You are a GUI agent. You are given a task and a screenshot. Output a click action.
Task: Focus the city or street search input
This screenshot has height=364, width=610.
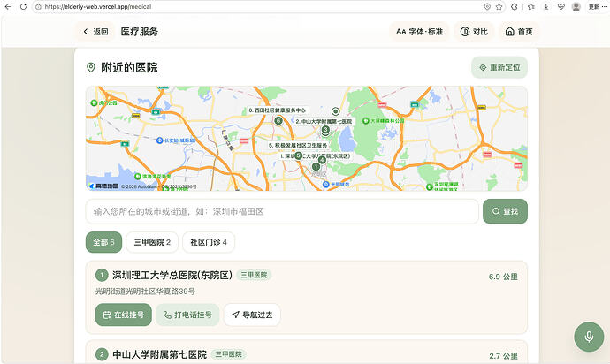[x=282, y=211]
